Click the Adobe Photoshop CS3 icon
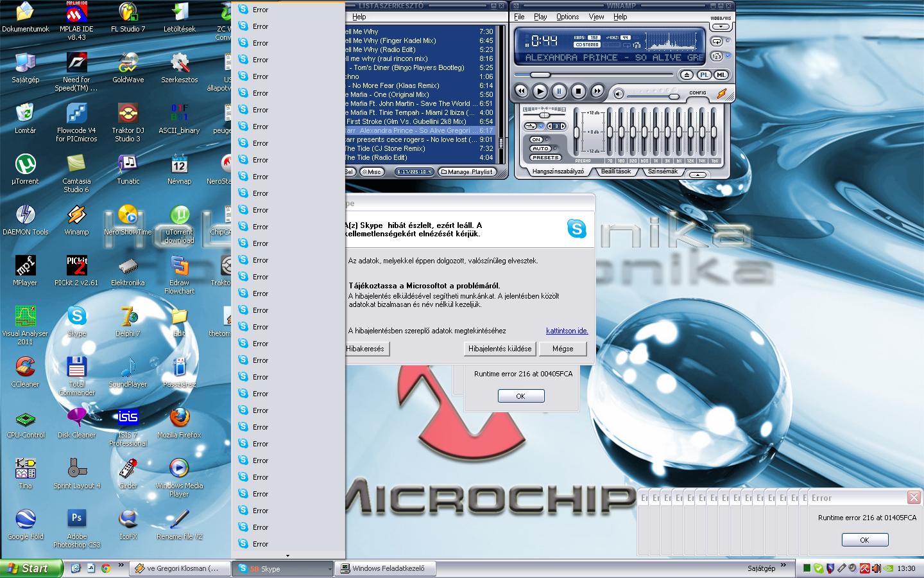Image resolution: width=924 pixels, height=578 pixels. click(x=76, y=529)
